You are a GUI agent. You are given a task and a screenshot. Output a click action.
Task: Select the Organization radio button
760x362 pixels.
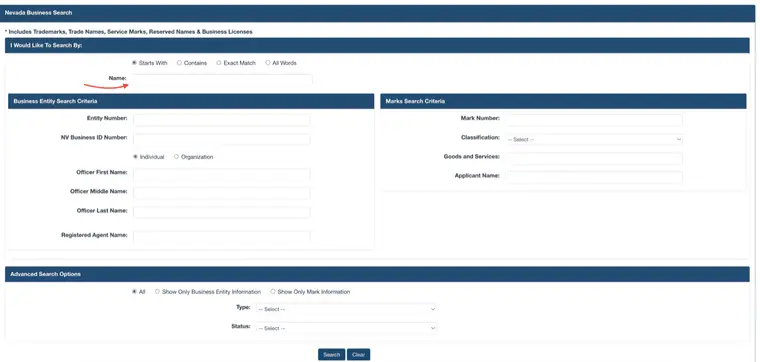(176, 157)
